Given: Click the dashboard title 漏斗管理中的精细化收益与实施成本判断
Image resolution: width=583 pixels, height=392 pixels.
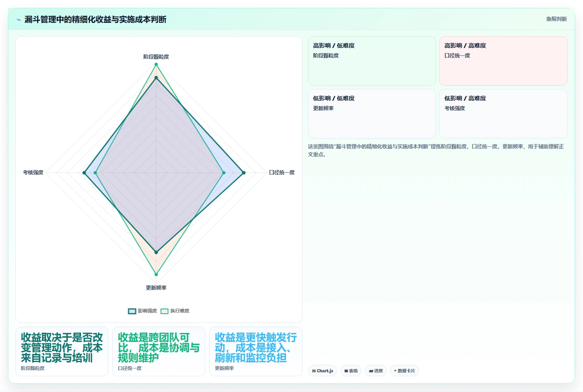Looking at the screenshot, I should click(95, 19).
